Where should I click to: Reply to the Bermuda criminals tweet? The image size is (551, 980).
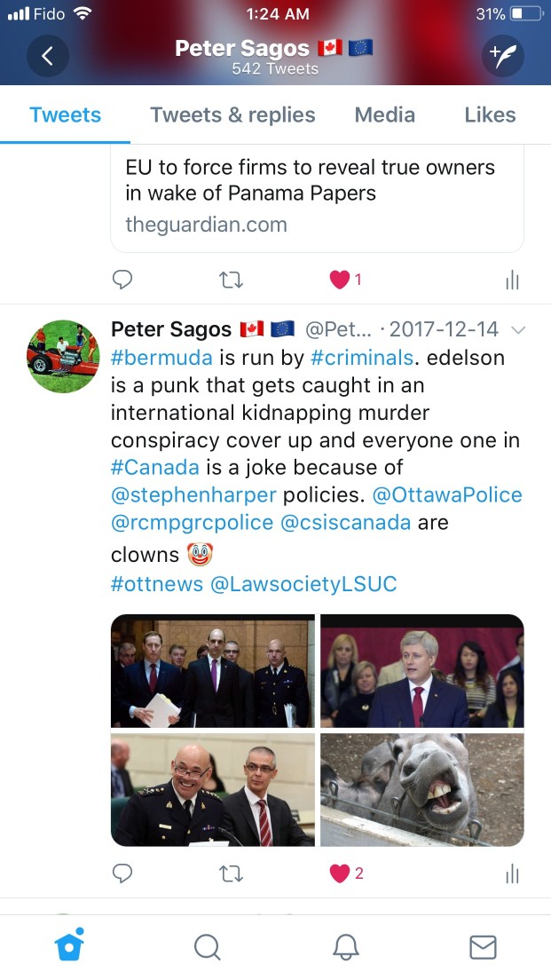[122, 873]
